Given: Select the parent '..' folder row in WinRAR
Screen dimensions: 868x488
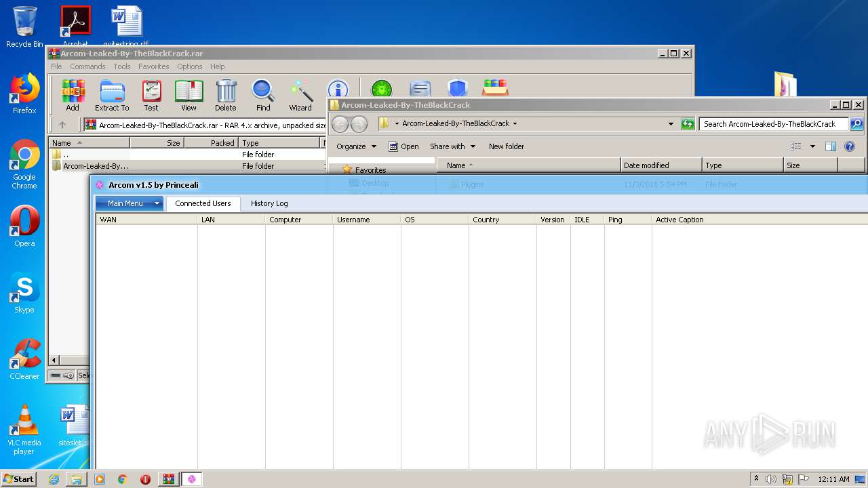Looking at the screenshot, I should pyautogui.click(x=187, y=155).
